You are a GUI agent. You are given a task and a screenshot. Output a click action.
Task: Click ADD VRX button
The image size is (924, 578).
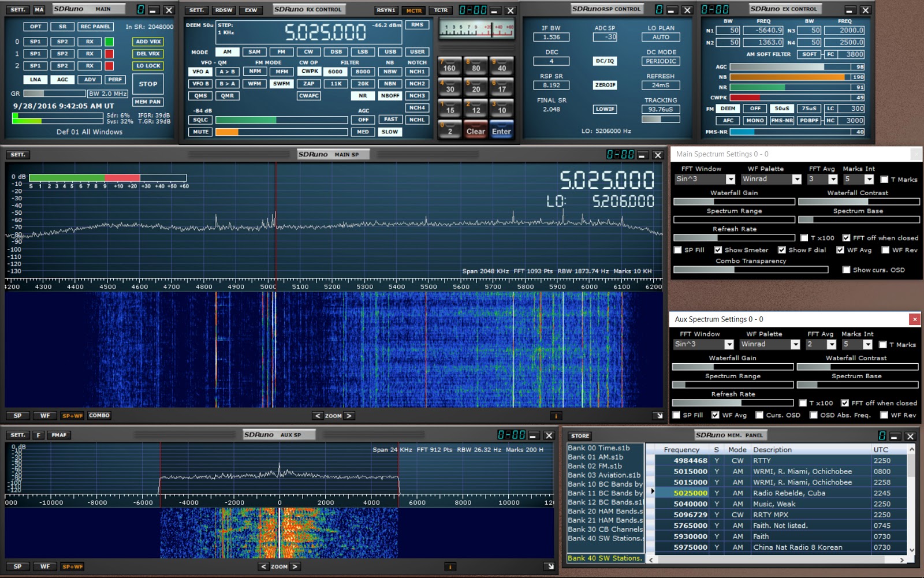click(x=148, y=42)
